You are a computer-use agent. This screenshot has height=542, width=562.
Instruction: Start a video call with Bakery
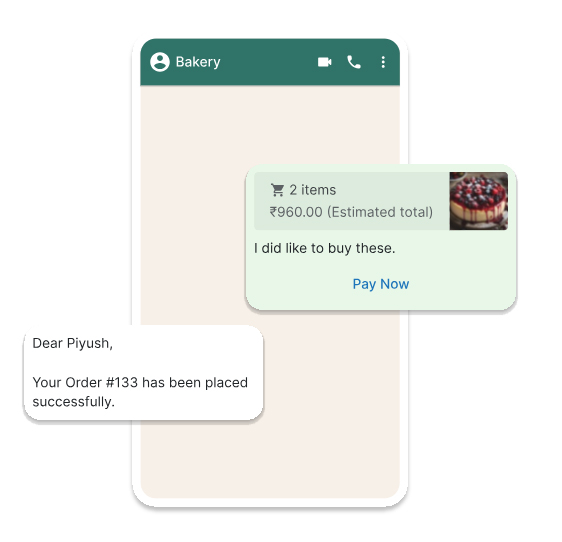coord(324,62)
